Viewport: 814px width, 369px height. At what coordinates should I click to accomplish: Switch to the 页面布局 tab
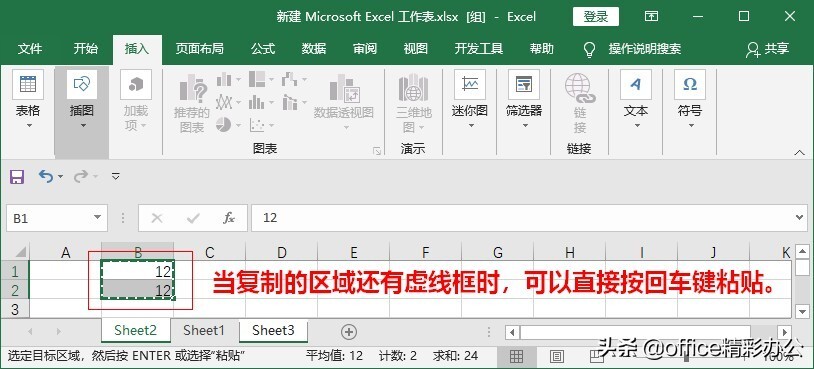tap(199, 49)
